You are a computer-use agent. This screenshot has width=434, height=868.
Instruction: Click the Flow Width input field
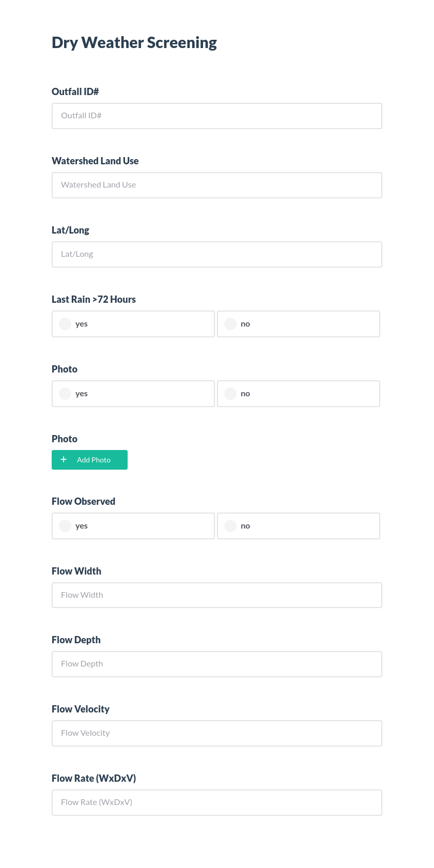coord(217,595)
